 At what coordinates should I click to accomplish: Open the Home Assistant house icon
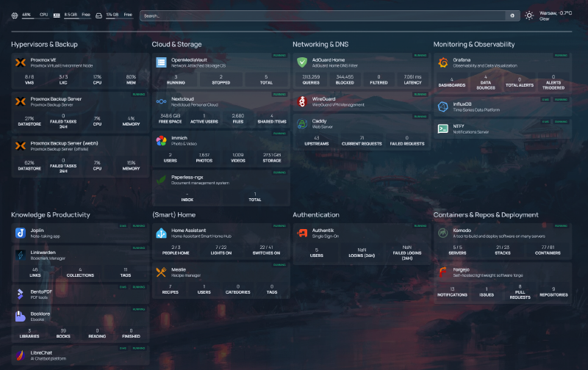pos(161,233)
